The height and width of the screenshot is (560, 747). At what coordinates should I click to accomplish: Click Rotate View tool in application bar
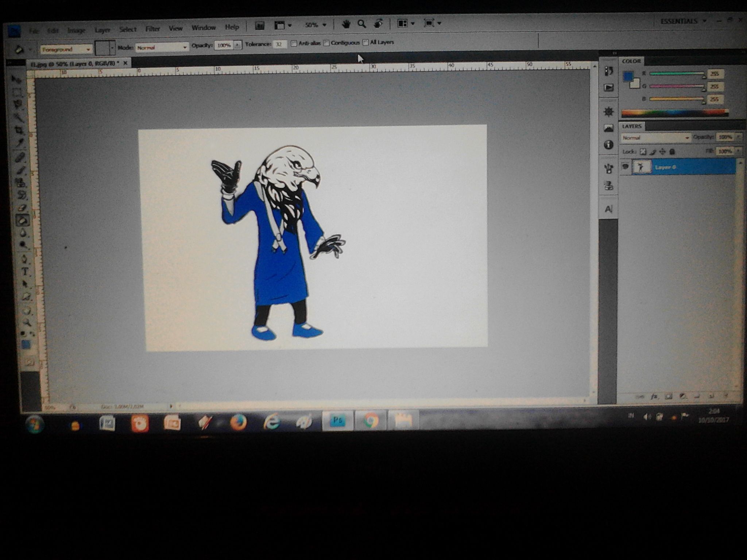(378, 24)
